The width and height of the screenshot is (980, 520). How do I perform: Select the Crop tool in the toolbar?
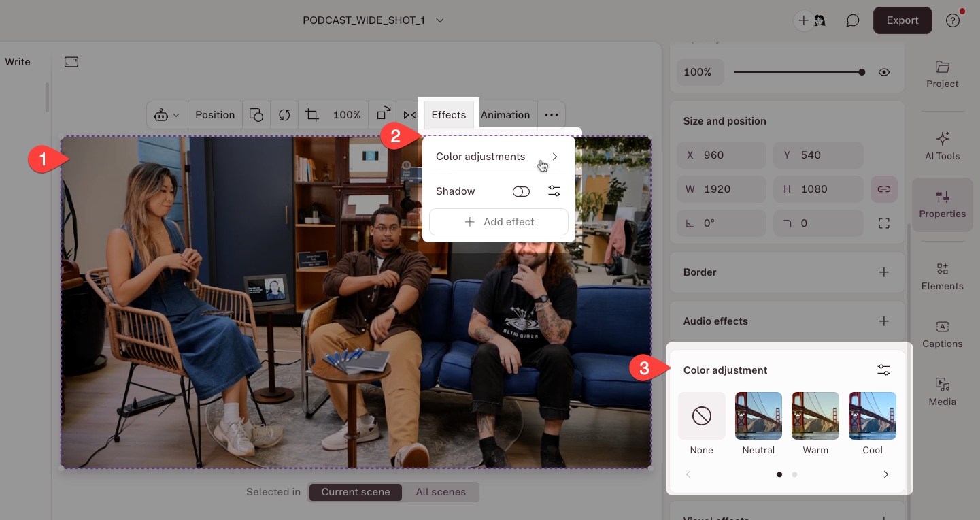pyautogui.click(x=311, y=114)
